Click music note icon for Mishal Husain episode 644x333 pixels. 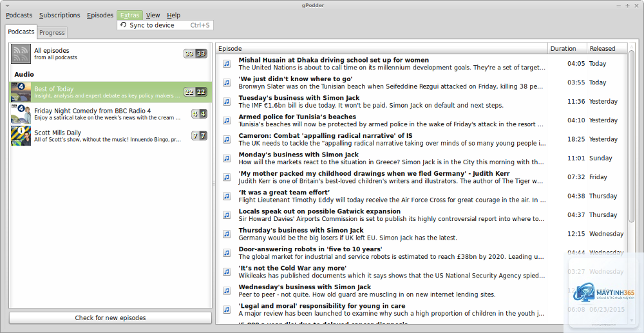click(x=226, y=64)
